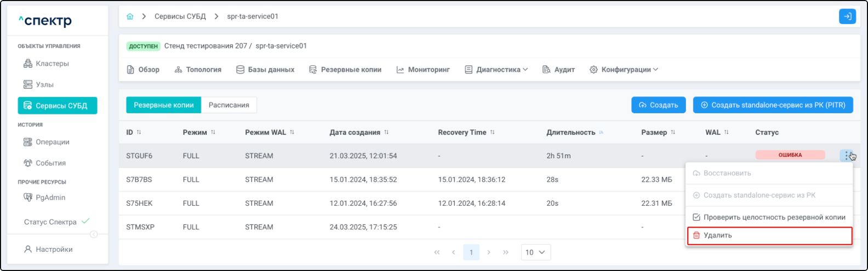Open Узлы in the sidebar
The image size is (868, 271).
pyautogui.click(x=44, y=84)
